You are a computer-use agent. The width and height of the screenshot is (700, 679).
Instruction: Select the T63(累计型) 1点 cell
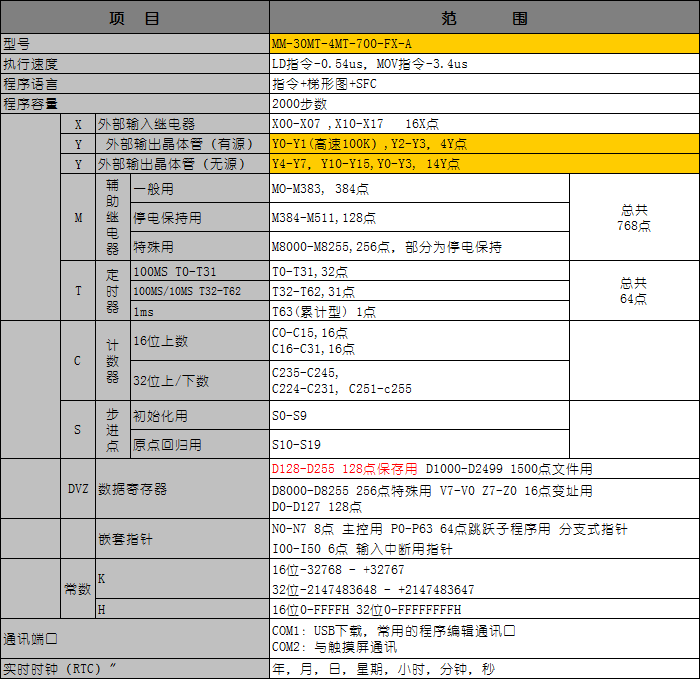tap(419, 311)
